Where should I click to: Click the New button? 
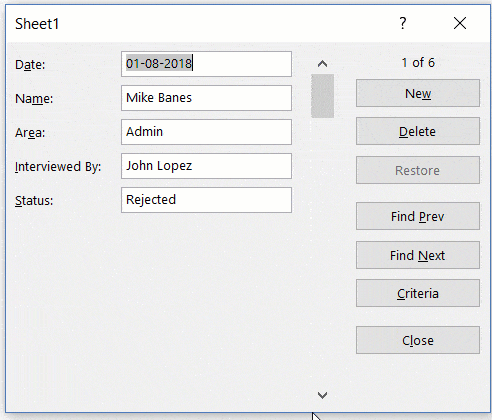tap(418, 93)
